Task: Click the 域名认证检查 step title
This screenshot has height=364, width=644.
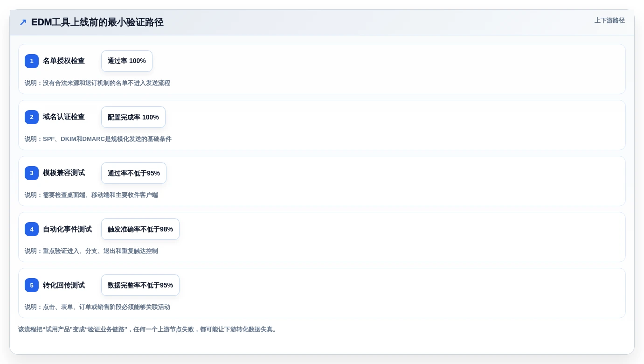Action: click(x=64, y=117)
